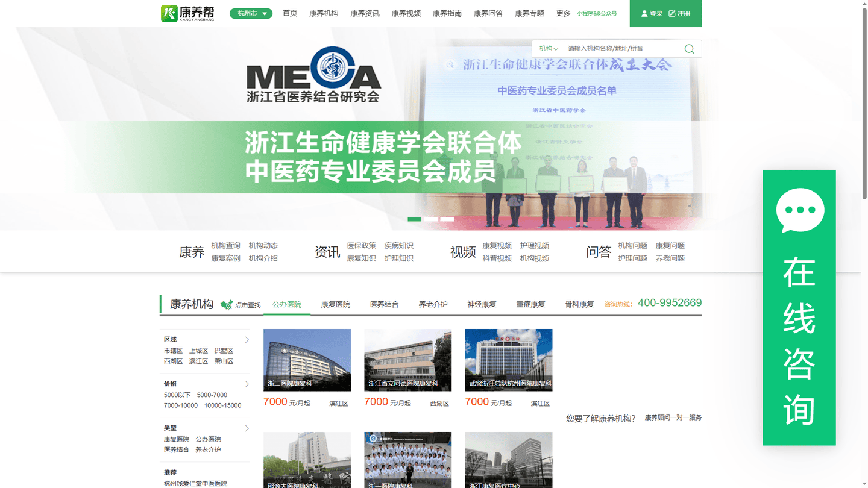Image resolution: width=868 pixels, height=488 pixels.
Task: Click the 小程序&&公众号 link
Action: [x=597, y=13]
